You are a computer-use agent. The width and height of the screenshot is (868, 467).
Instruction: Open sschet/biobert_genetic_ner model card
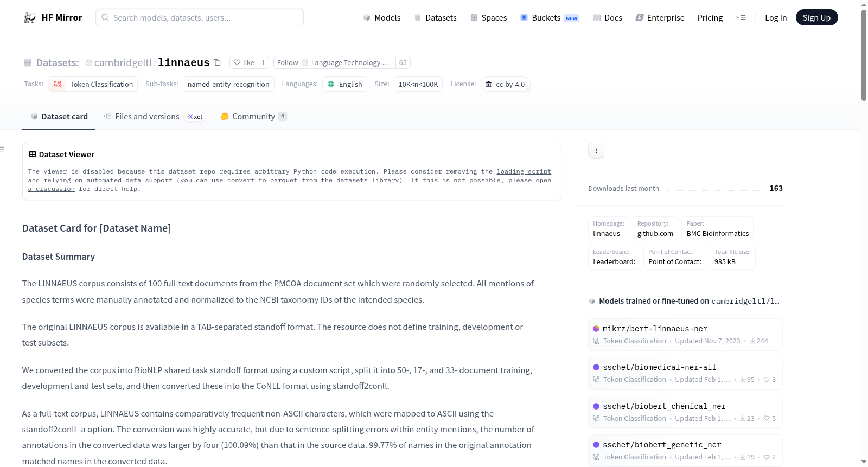coord(685,451)
